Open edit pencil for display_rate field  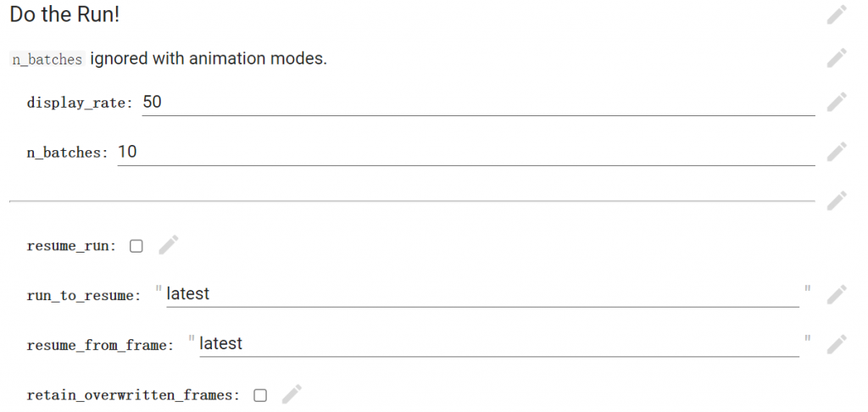(x=837, y=102)
